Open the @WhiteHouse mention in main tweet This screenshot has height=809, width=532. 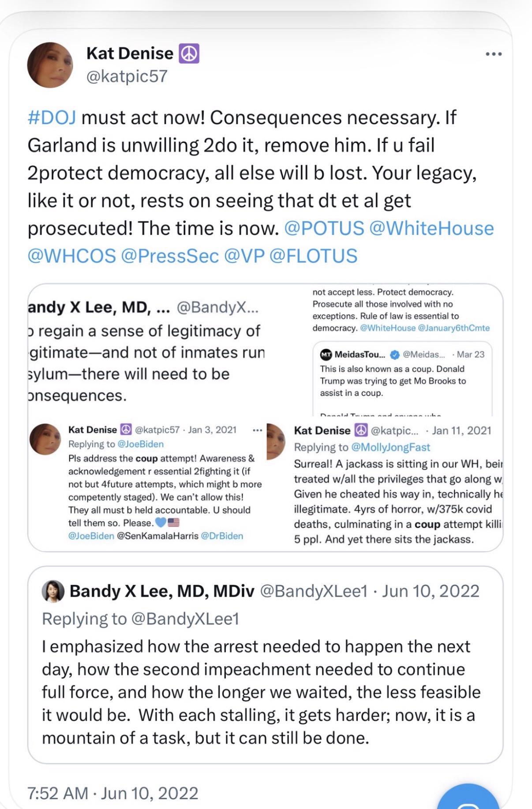[431, 229]
